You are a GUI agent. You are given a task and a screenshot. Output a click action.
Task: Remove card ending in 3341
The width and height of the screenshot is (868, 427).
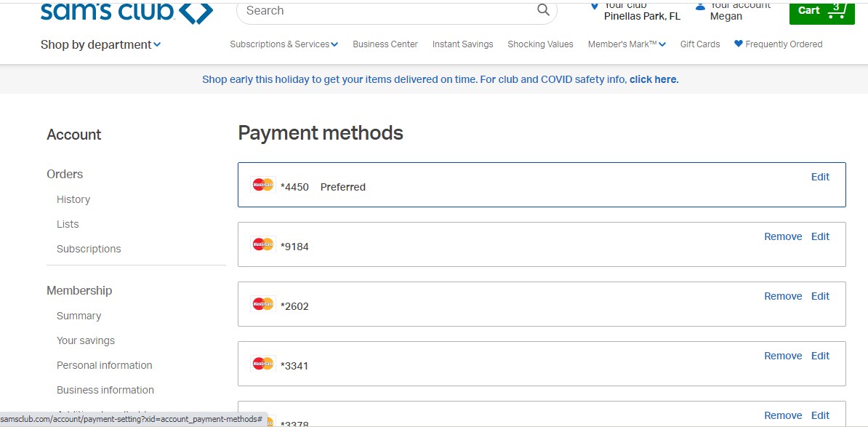[783, 356]
